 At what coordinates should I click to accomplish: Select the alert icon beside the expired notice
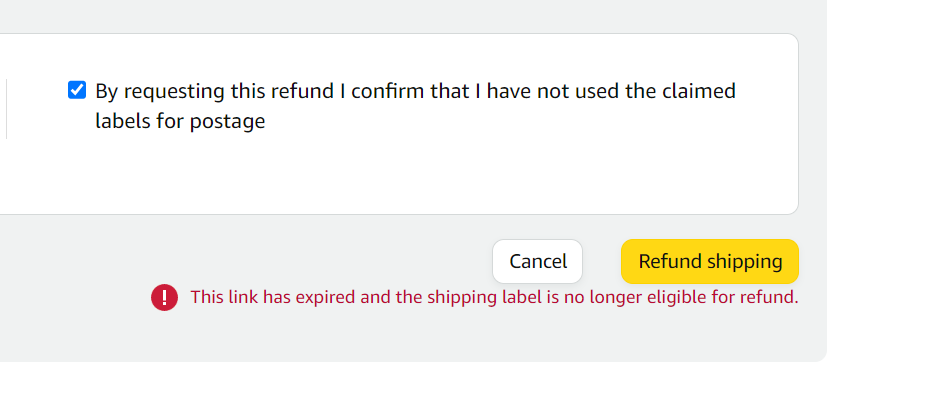click(x=164, y=297)
